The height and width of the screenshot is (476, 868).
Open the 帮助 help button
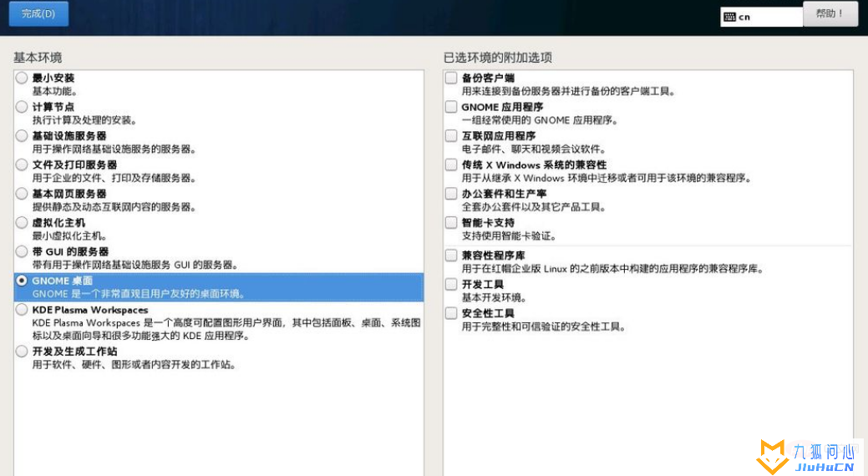(830, 13)
